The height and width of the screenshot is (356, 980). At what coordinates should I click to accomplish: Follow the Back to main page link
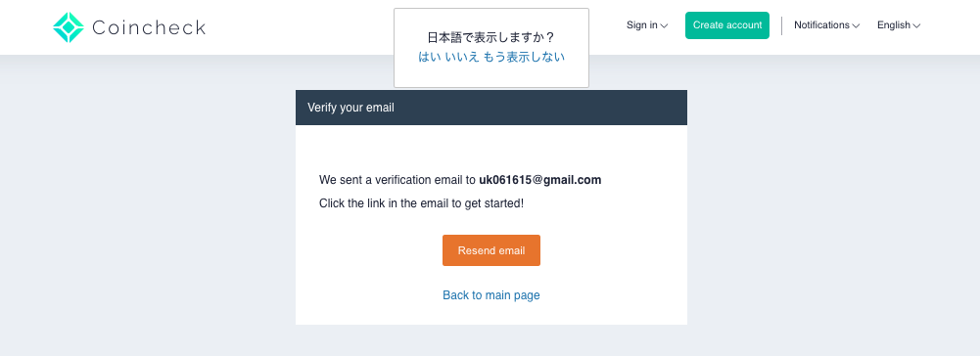pos(491,294)
